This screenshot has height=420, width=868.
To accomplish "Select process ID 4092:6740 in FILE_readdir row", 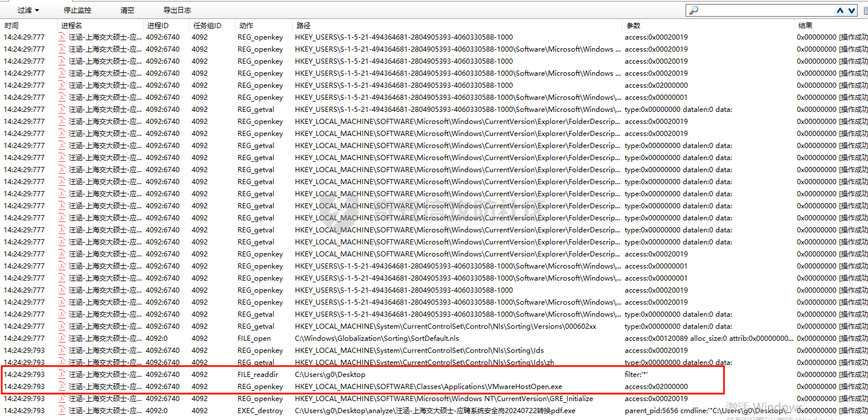I will [x=162, y=375].
